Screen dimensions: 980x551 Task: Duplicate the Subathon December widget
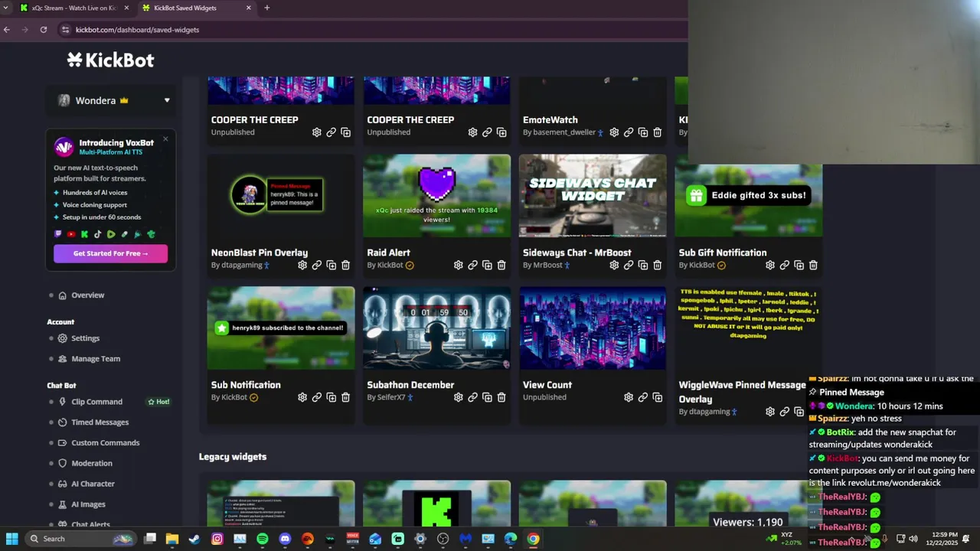[487, 397]
